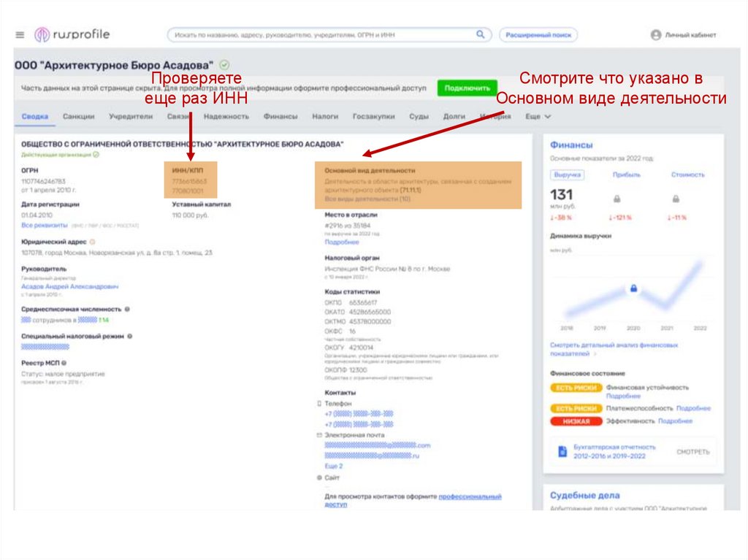This screenshot has width=748, height=560.
Task: Open Расширенный поиск
Action: (538, 35)
